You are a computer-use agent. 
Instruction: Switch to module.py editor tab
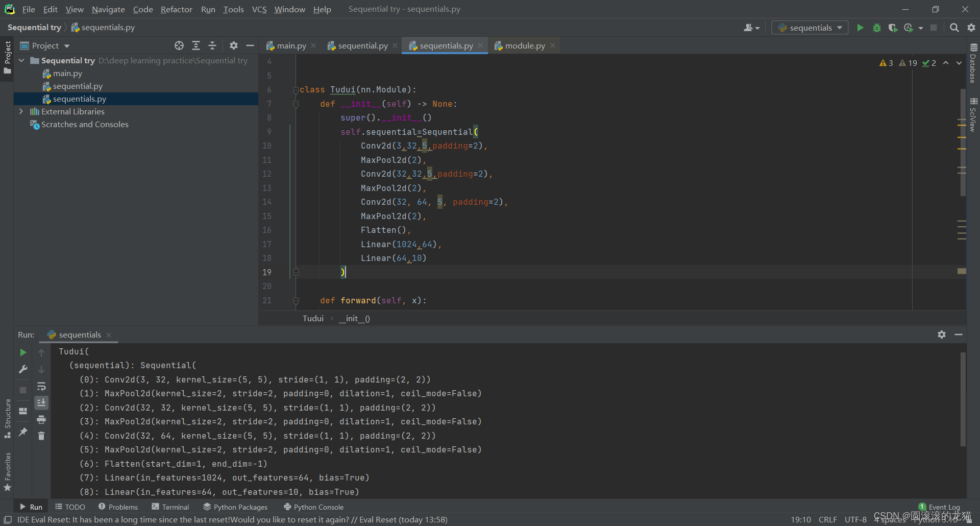pos(525,45)
